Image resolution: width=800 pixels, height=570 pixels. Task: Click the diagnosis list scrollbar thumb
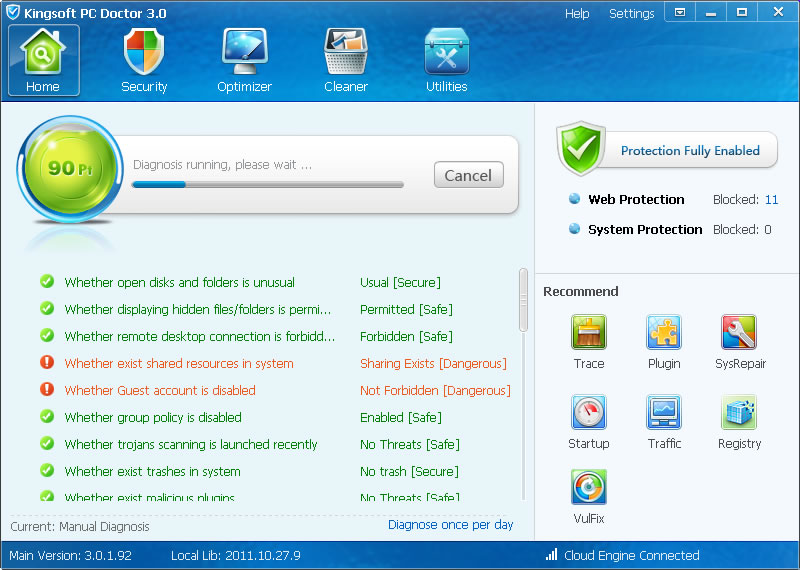523,300
